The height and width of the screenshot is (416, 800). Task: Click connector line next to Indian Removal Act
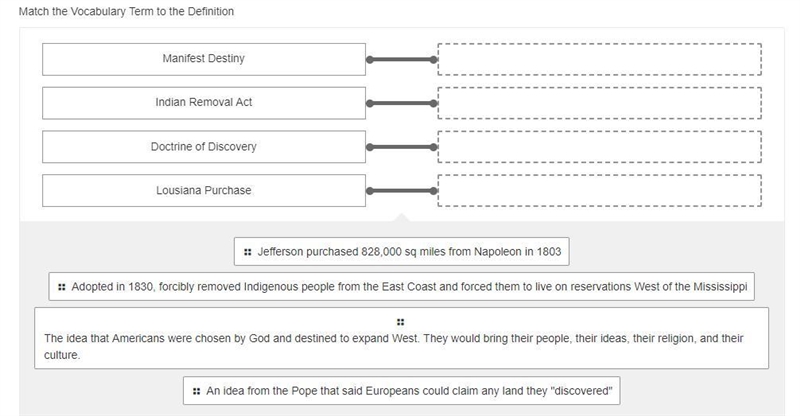tap(402, 103)
